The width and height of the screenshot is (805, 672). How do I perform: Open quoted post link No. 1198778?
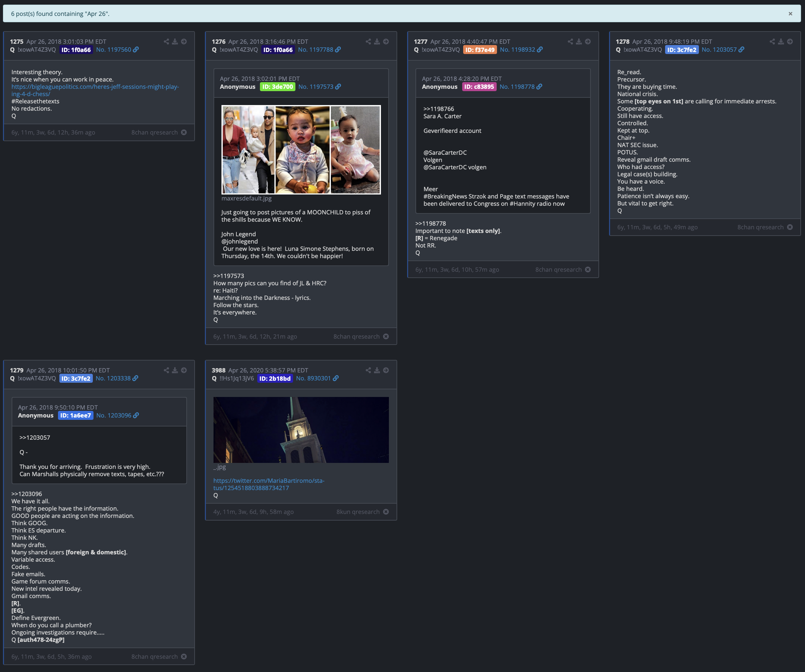(521, 87)
